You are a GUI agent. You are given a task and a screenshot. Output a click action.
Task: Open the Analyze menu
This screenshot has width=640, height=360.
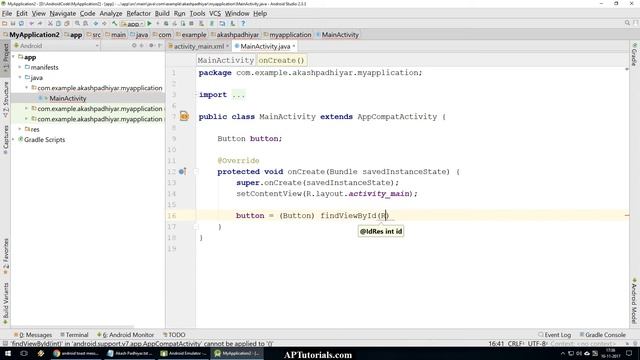point(111,13)
